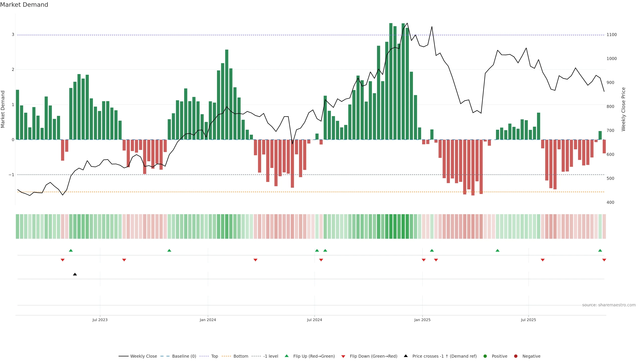Click the last green flip-up triangle marker
This screenshot has width=644, height=362.
600,250
